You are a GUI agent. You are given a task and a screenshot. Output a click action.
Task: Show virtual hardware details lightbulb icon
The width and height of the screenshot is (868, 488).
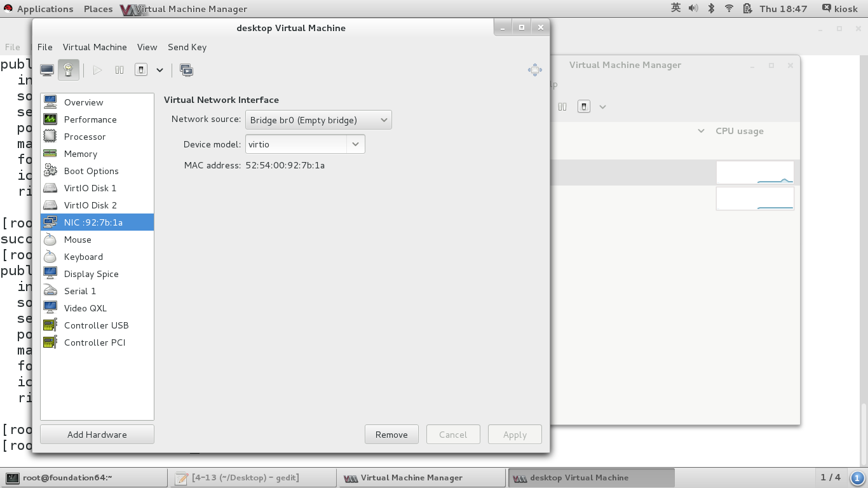68,70
